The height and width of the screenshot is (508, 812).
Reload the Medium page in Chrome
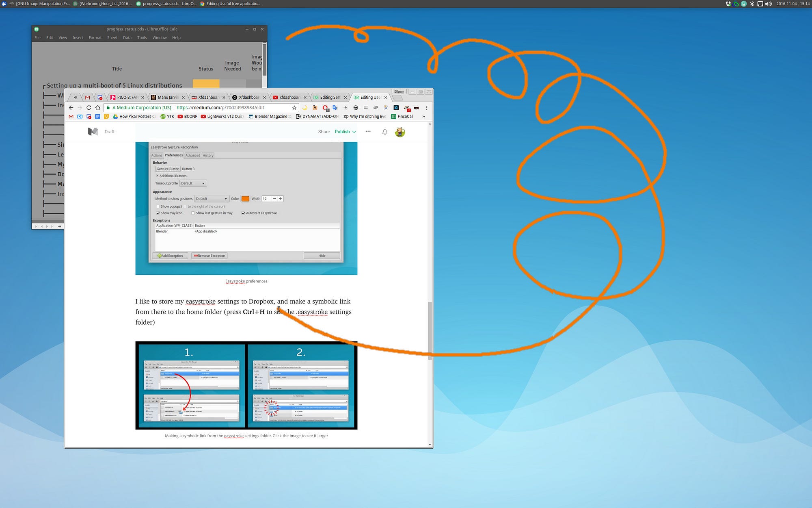(x=89, y=108)
